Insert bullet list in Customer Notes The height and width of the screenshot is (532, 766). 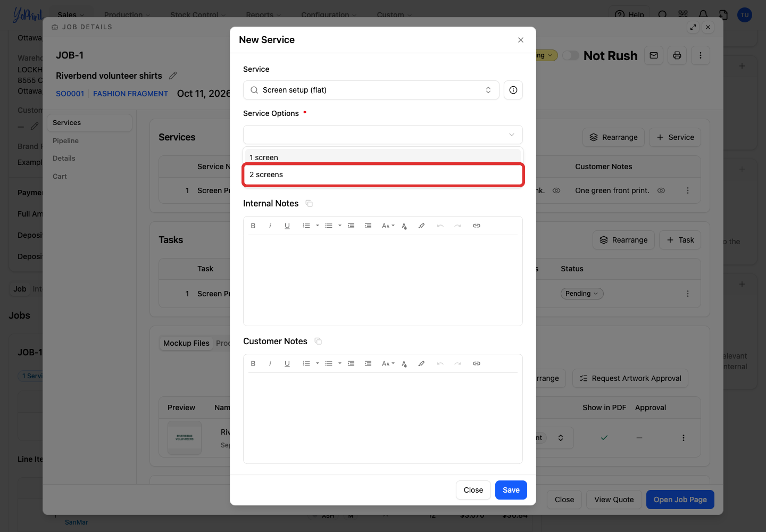pyautogui.click(x=329, y=363)
